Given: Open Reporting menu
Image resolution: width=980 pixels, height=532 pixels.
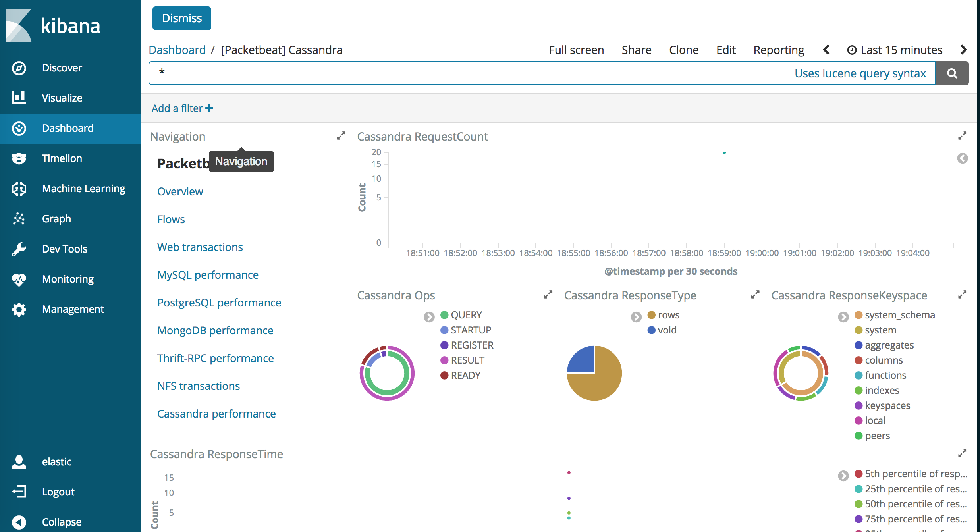Looking at the screenshot, I should click(x=779, y=50).
